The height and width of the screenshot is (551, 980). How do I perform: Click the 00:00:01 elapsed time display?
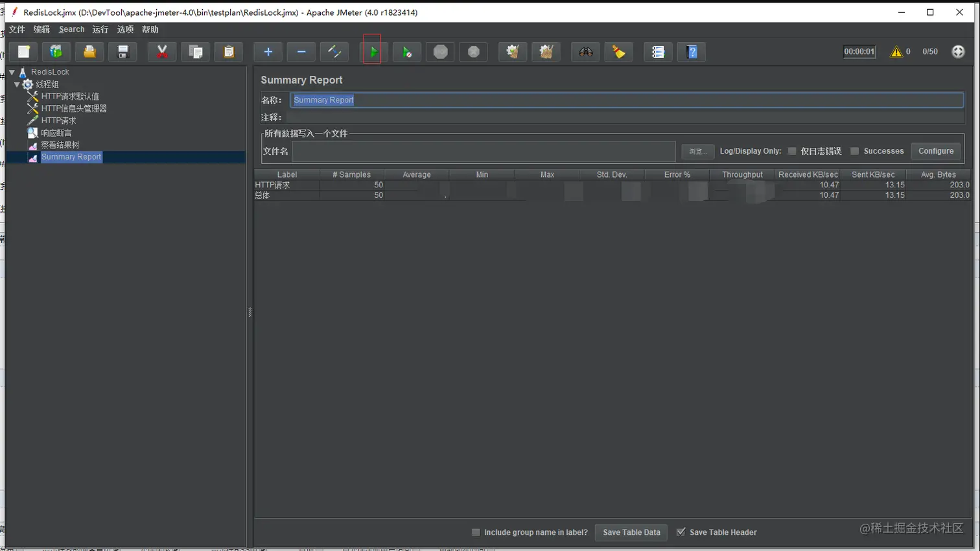coord(859,52)
